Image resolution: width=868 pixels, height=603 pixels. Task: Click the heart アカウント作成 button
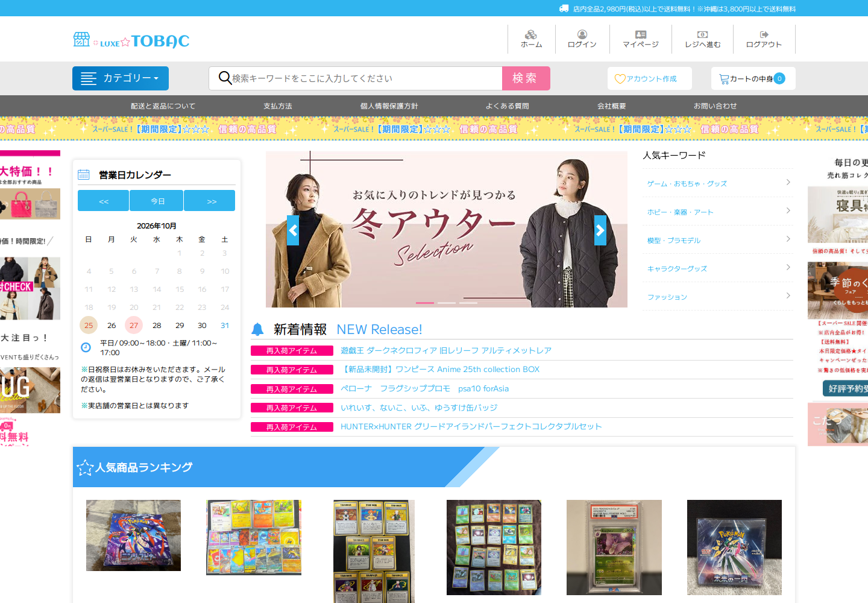tap(650, 78)
